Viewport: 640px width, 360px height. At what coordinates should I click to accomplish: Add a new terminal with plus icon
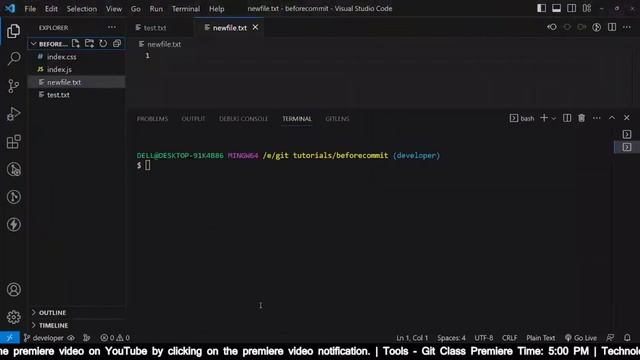[x=544, y=118]
